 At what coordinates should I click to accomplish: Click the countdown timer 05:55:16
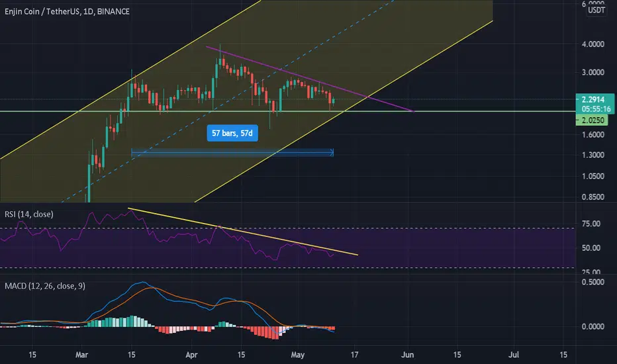coord(596,109)
